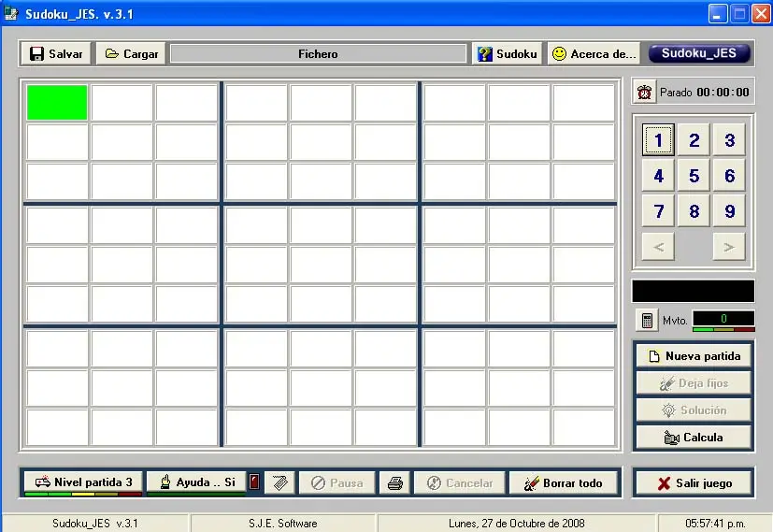The width and height of the screenshot is (773, 532).
Task: Click the pencil notes icon button
Action: pyautogui.click(x=280, y=482)
